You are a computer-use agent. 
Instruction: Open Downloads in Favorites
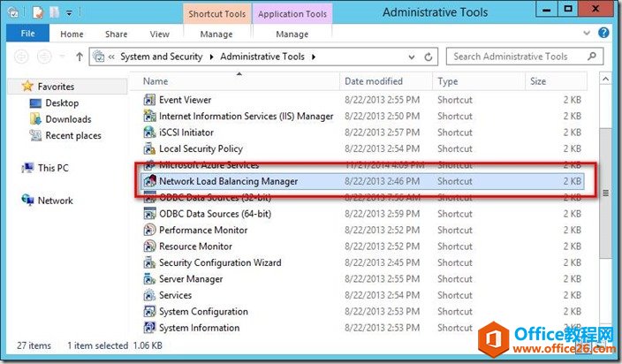pos(68,119)
